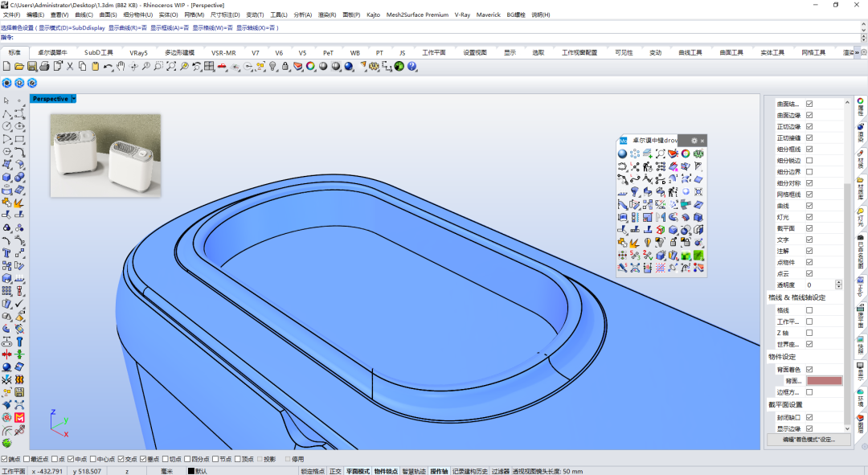Click the 编辑"着色模式"设定 button

[809, 440]
